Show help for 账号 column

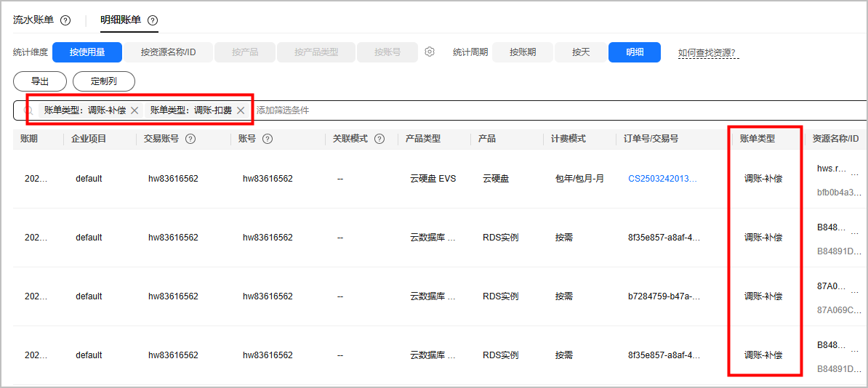[x=267, y=139]
